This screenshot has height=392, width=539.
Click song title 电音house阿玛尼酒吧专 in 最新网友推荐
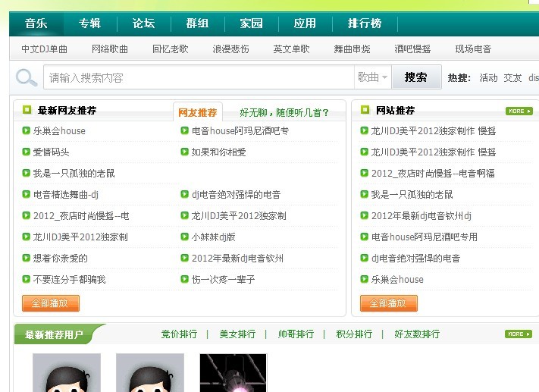[240, 130]
